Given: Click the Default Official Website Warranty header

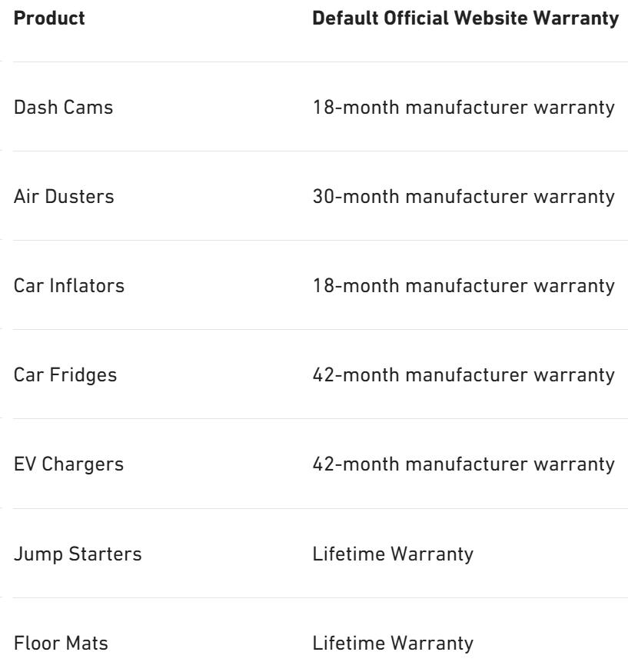Looking at the screenshot, I should (466, 18).
